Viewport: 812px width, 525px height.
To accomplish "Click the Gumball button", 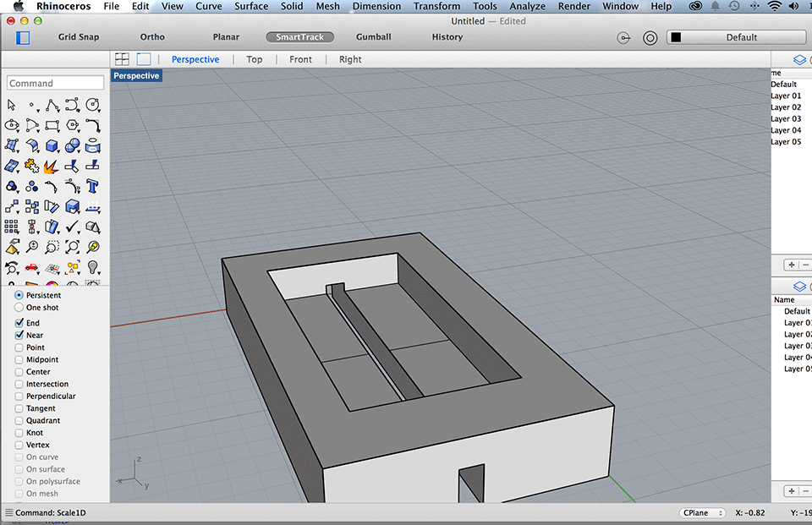I will (x=373, y=37).
